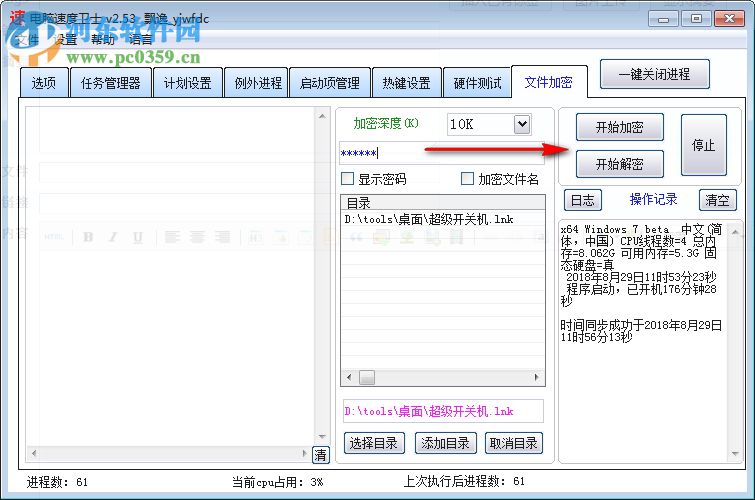Click the 操作记录 label
Screen dimensions: 755x500
[653, 199]
